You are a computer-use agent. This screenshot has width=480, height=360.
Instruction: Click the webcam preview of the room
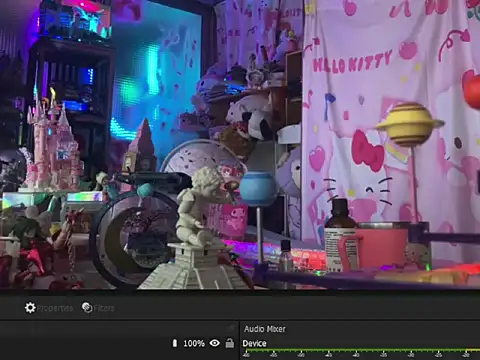click(240, 144)
